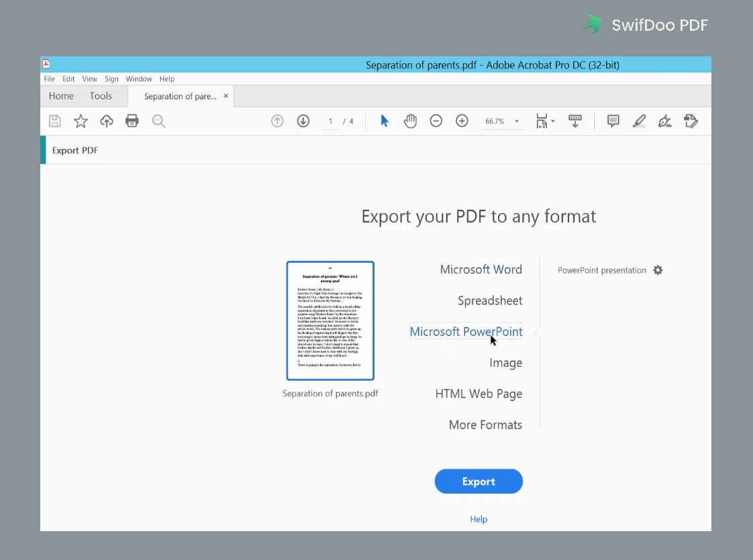Click the cloud upload icon
Viewport: 753px width, 560px height.
(x=107, y=121)
